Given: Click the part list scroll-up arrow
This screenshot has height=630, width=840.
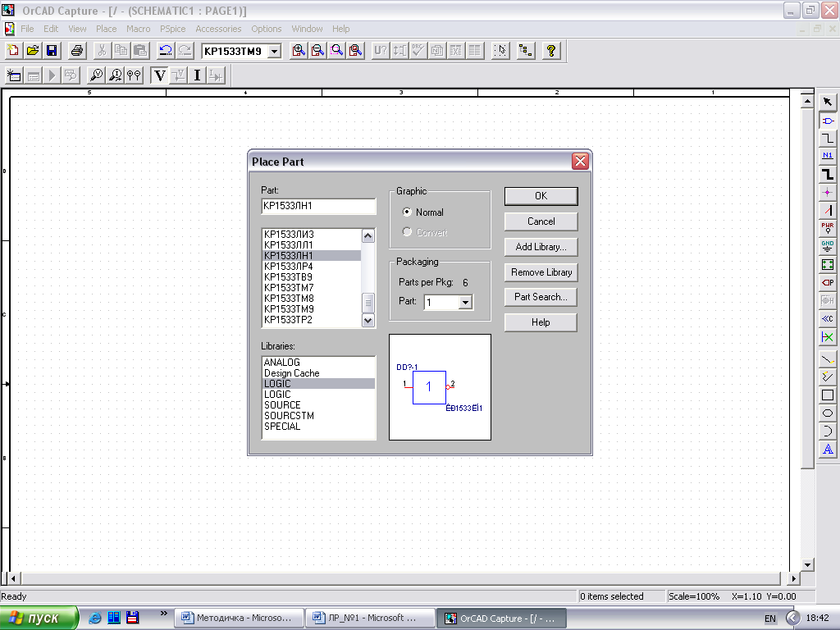Looking at the screenshot, I should (367, 235).
